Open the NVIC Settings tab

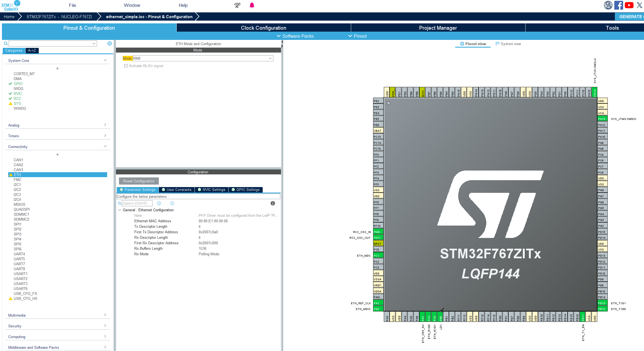(x=211, y=190)
